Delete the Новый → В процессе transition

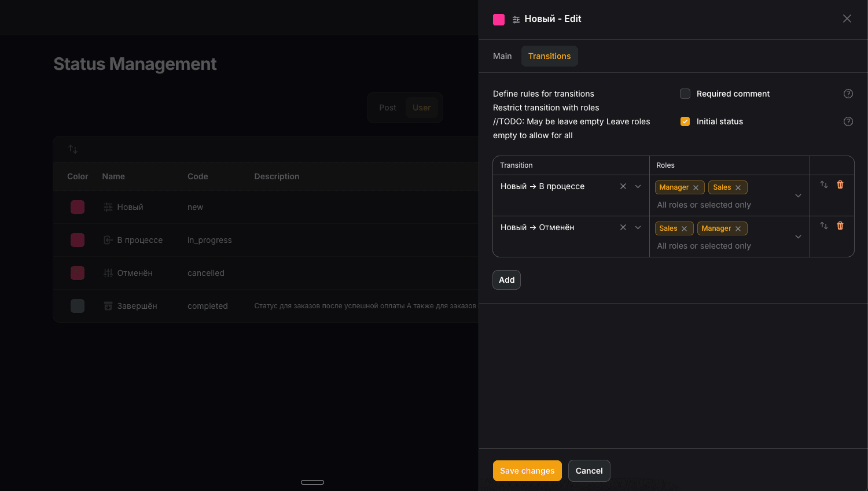click(840, 184)
